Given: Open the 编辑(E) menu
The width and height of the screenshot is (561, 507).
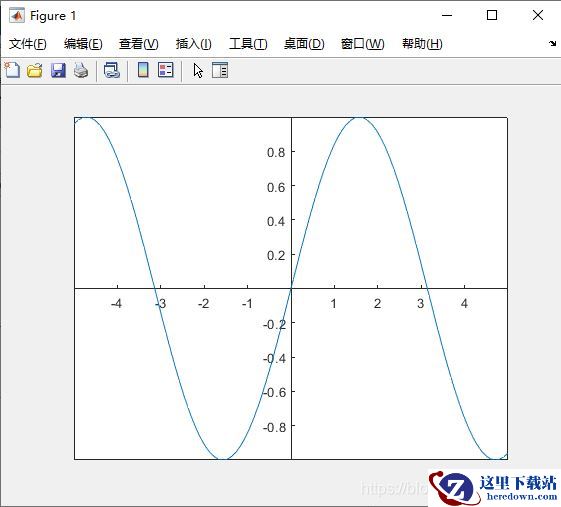Looking at the screenshot, I should click(83, 44).
